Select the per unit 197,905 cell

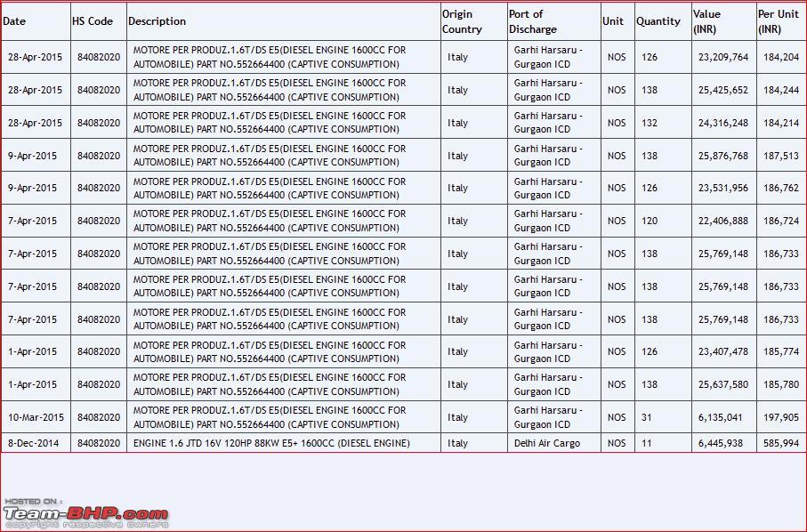point(780,417)
